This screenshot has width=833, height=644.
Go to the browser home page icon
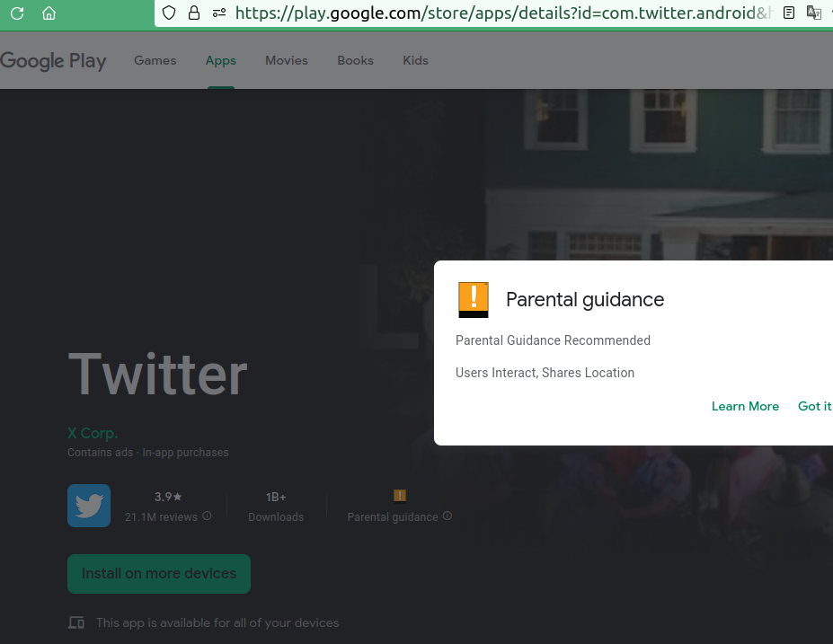(49, 13)
